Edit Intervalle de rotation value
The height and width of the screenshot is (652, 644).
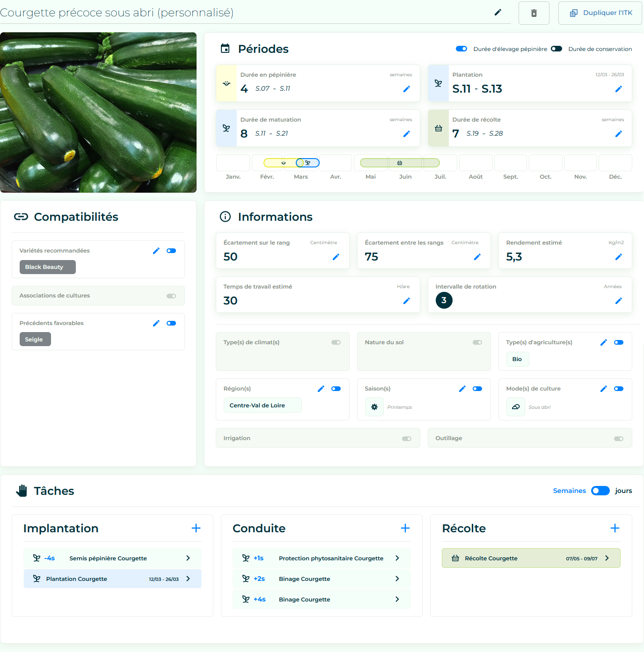[x=619, y=301]
